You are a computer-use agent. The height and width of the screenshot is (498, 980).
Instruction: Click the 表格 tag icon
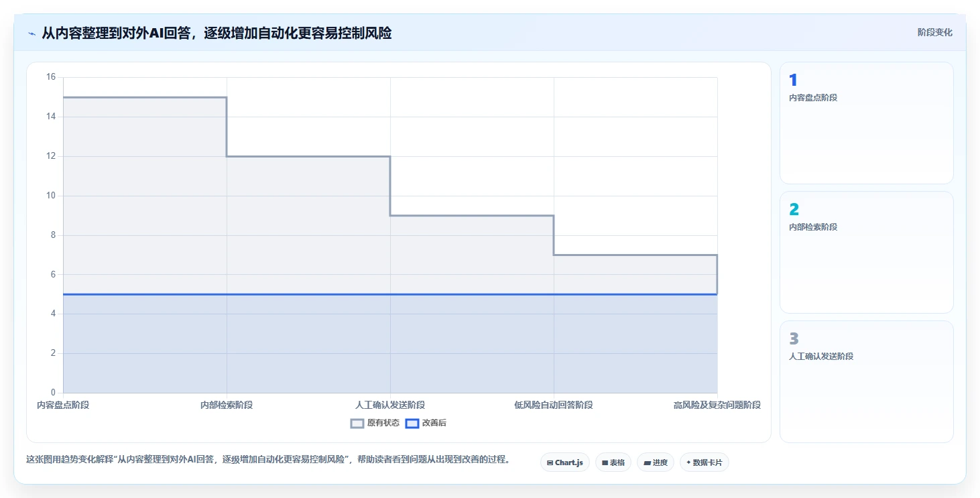tap(605, 462)
